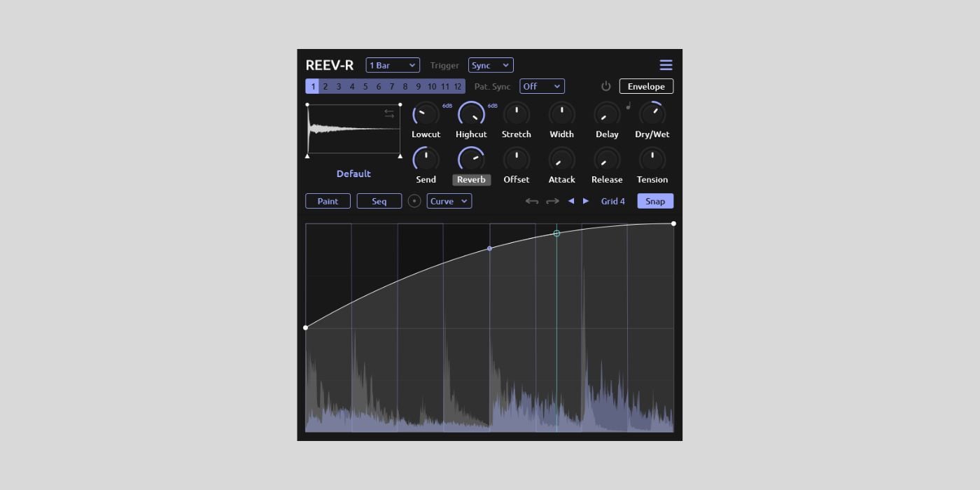980x490 pixels.
Task: Click the Tension knob
Action: [652, 159]
